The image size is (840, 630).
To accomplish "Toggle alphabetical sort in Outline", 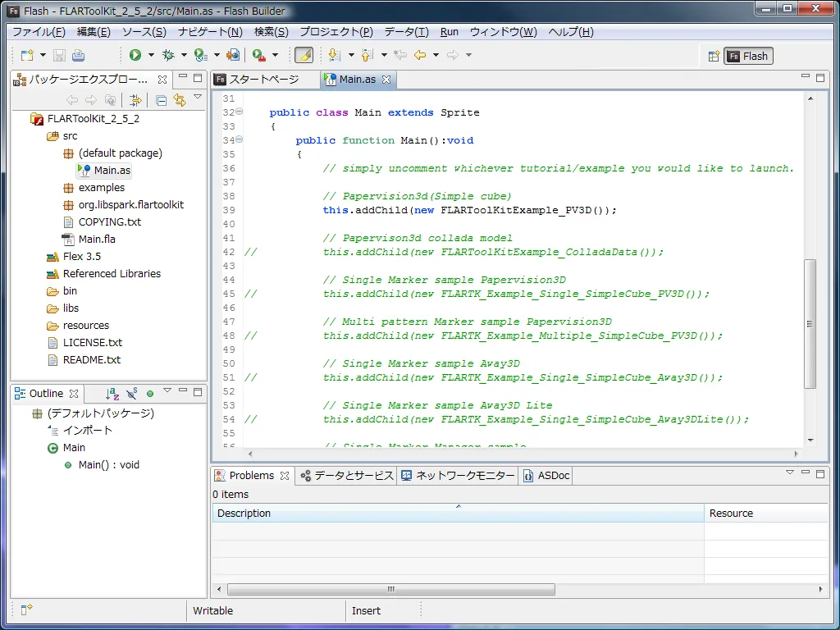I will pyautogui.click(x=112, y=394).
